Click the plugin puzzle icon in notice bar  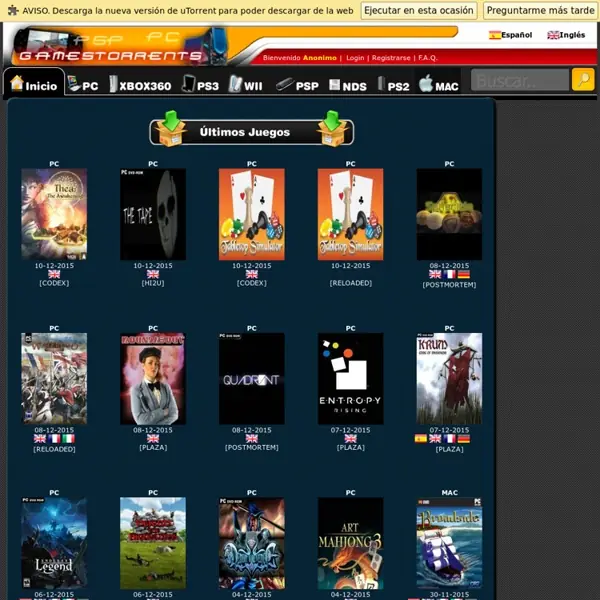(x=13, y=10)
